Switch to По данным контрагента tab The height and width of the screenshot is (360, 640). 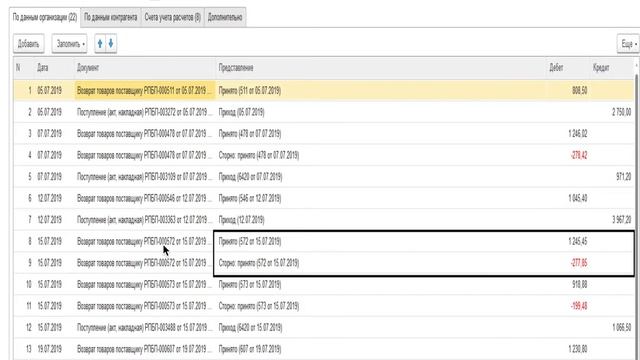pyautogui.click(x=111, y=17)
